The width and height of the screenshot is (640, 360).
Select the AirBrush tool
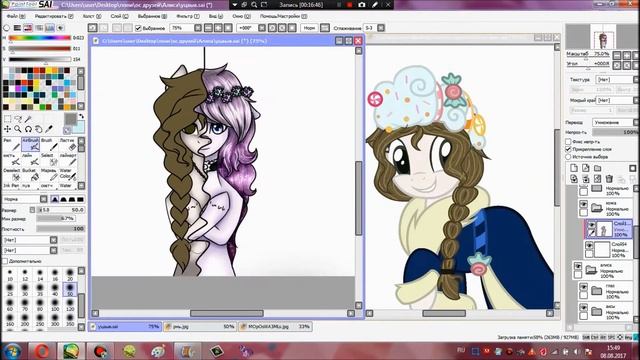pyautogui.click(x=31, y=144)
